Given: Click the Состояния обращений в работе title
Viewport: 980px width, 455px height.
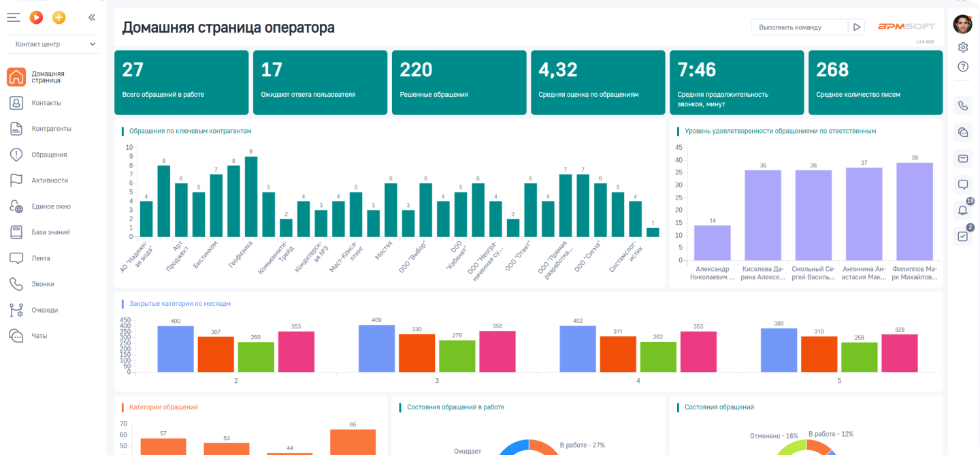Looking at the screenshot, I should (x=455, y=407).
